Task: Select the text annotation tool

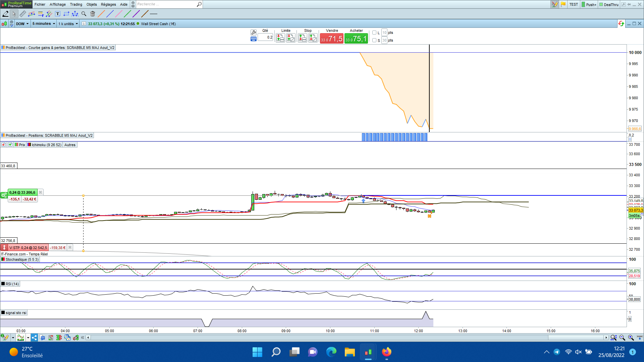Action: (x=58, y=14)
